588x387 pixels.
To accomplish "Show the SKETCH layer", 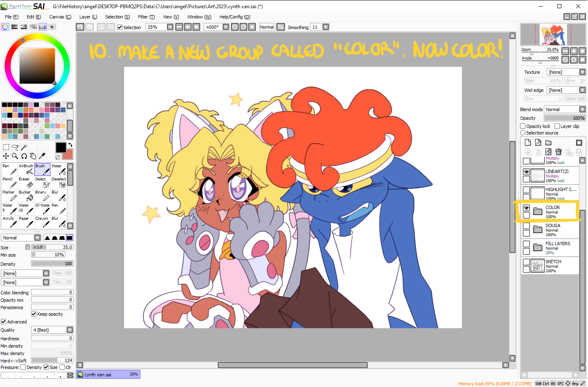I will [x=526, y=262].
